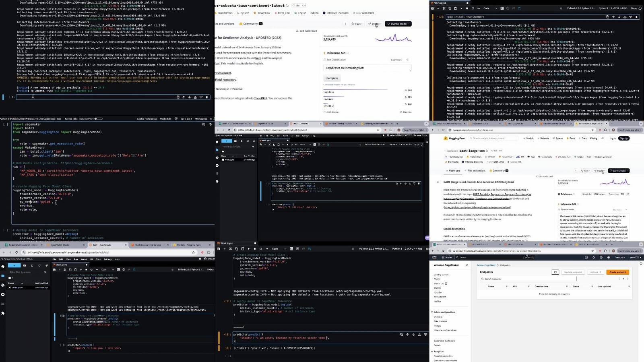Open settings gear in the AWS console header
The width and height of the screenshot is (644, 362).
pos(609,257)
